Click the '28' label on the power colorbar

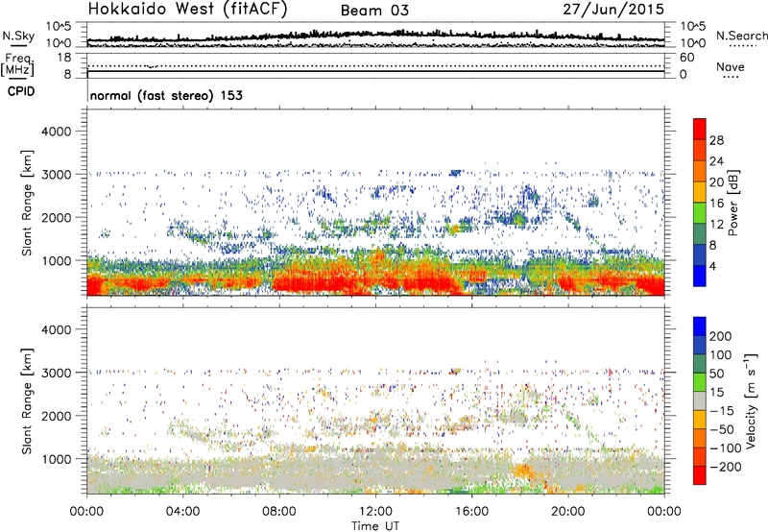pyautogui.click(x=716, y=140)
